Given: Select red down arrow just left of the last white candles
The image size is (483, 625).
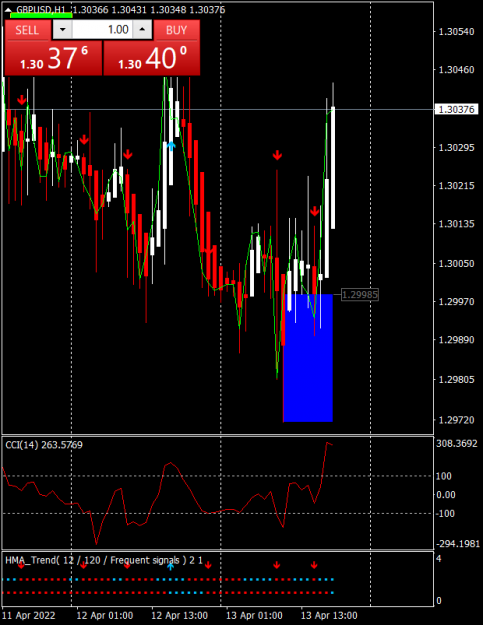Looking at the screenshot, I should click(315, 211).
